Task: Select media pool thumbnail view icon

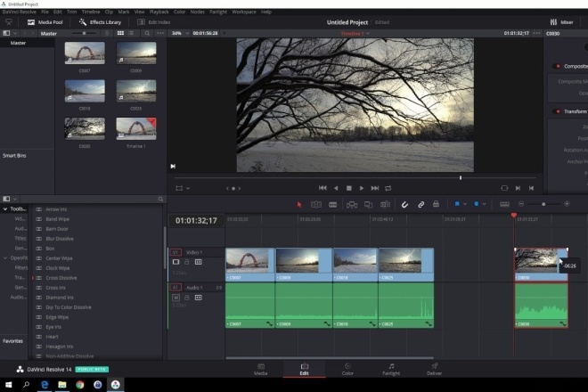Action: pos(120,33)
